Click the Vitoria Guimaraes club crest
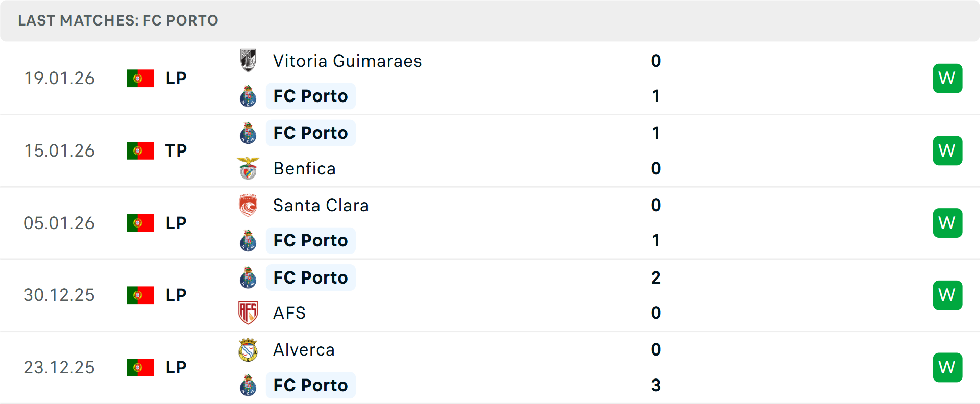The height and width of the screenshot is (404, 980). [x=248, y=61]
